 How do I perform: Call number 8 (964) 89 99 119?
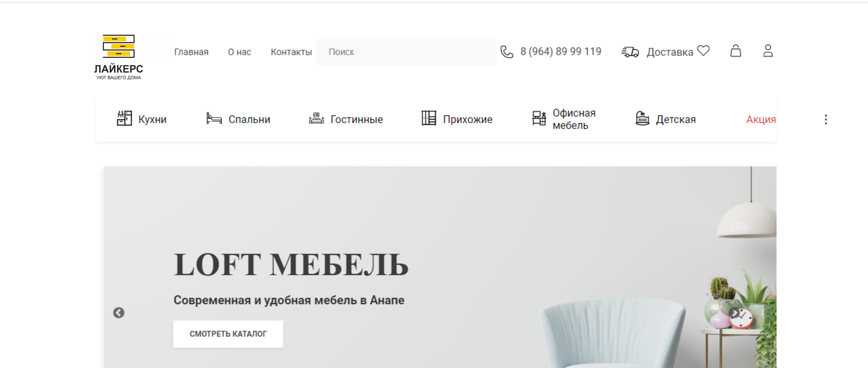(561, 51)
